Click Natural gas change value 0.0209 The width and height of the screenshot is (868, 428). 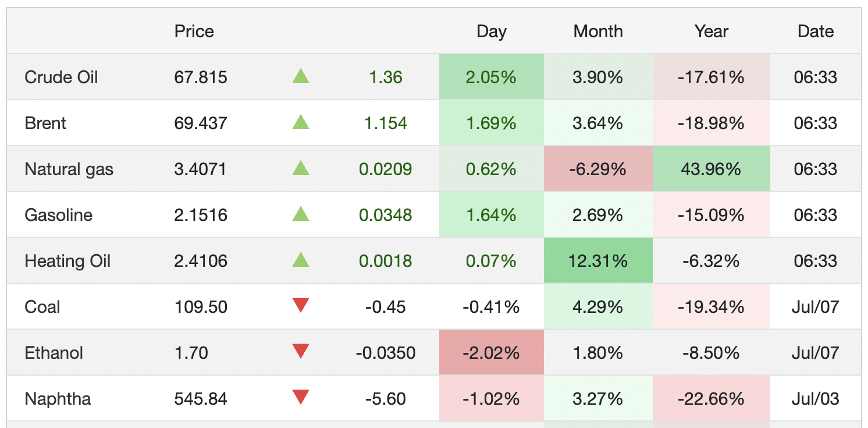click(x=385, y=169)
